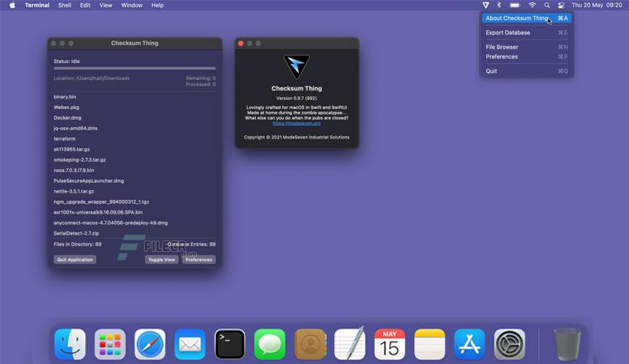Open File Browser from the dropdown menu
Image resolution: width=629 pixels, height=364 pixels.
click(x=527, y=47)
